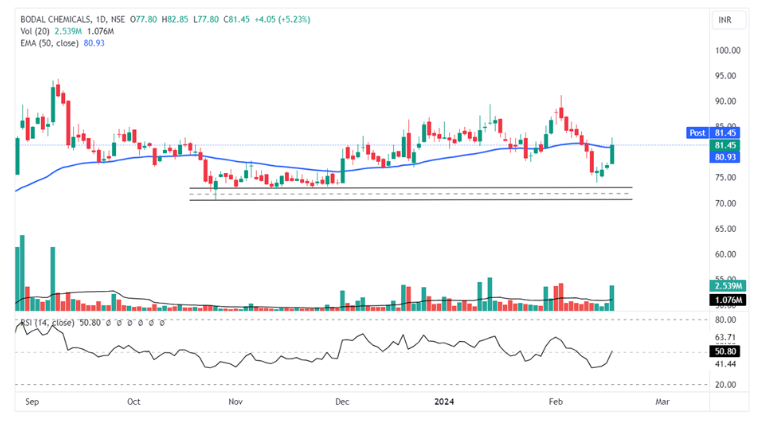
Task: Click the black 1.076M volume average tag
Action: point(725,300)
